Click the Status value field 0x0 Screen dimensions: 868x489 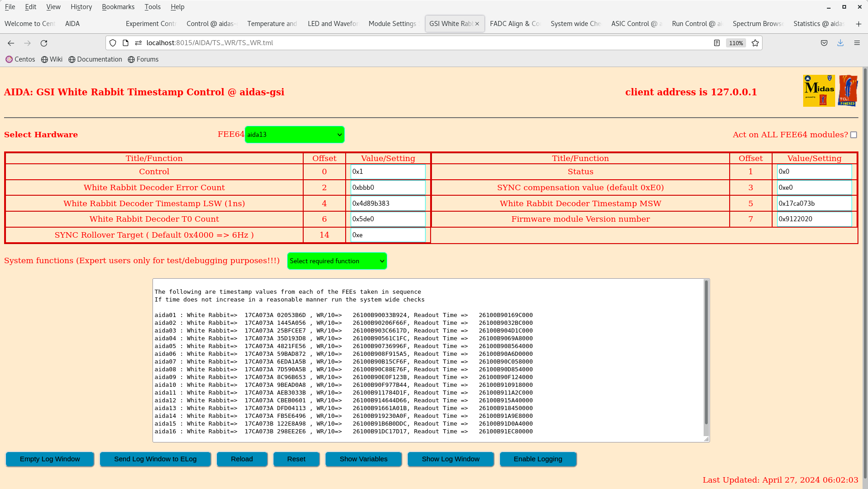(814, 172)
